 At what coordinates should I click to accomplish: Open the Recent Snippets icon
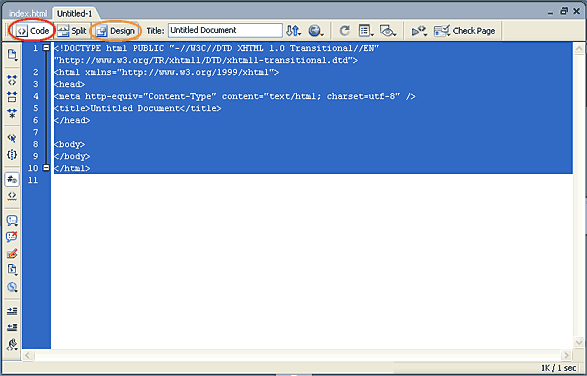pyautogui.click(x=12, y=270)
